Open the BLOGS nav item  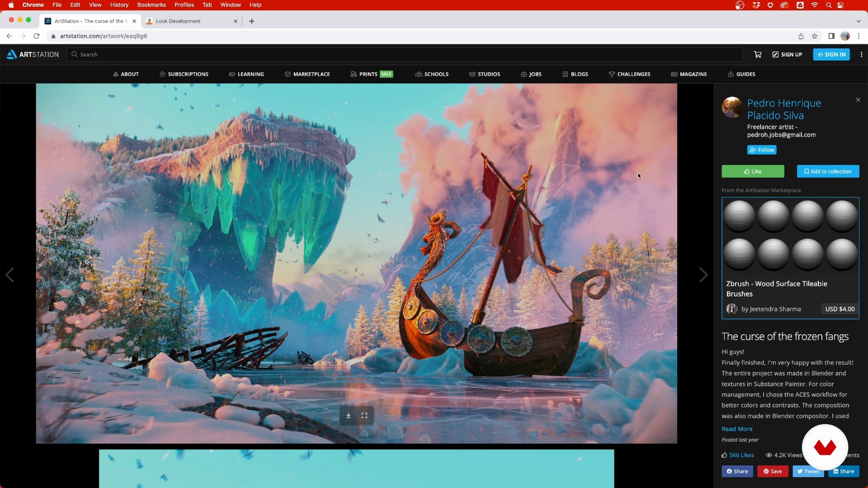pos(576,74)
